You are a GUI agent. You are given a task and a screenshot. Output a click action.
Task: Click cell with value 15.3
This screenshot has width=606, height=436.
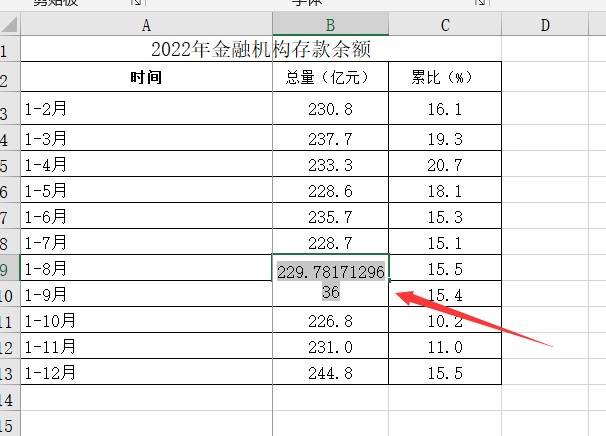click(445, 216)
